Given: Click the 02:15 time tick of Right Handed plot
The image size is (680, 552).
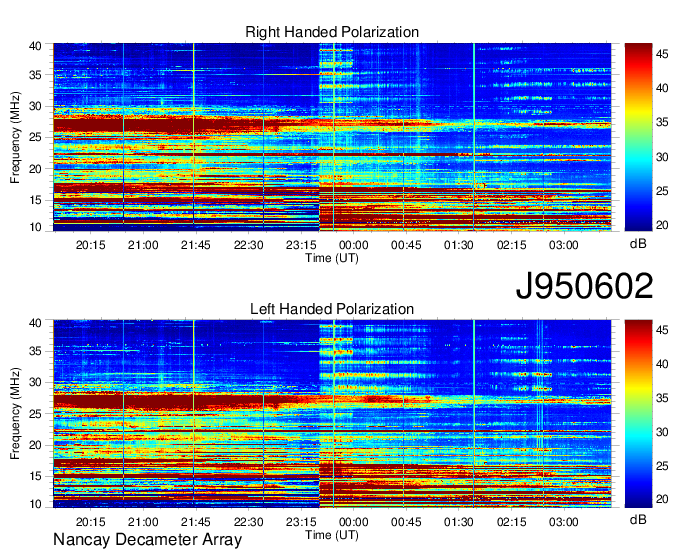Looking at the screenshot, I should 511,245.
